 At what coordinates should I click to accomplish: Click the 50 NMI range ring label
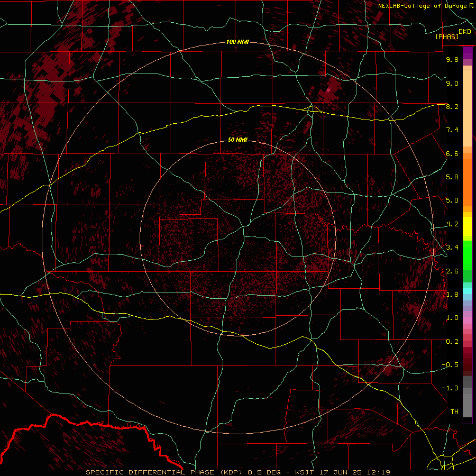point(237,140)
